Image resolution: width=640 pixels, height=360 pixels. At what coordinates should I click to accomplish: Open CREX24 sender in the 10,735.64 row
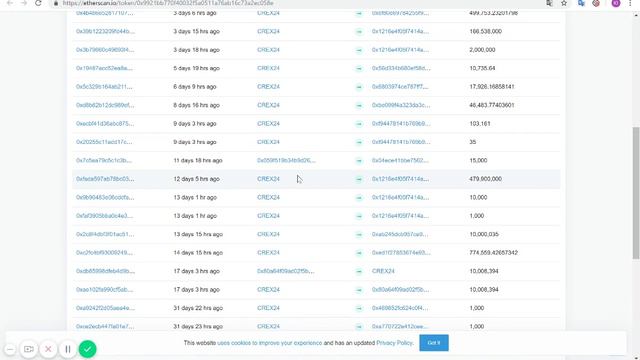click(268, 68)
